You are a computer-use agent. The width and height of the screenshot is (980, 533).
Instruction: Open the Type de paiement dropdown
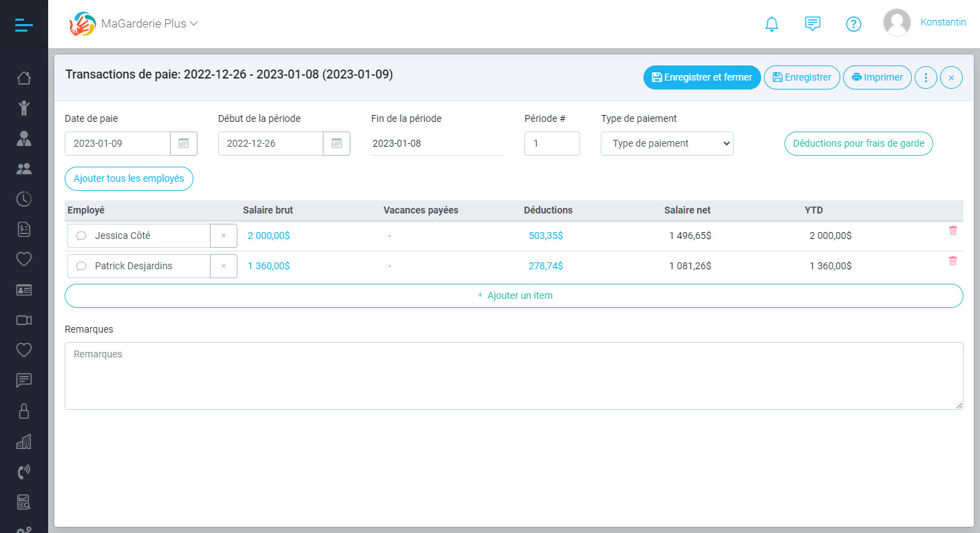tap(666, 143)
